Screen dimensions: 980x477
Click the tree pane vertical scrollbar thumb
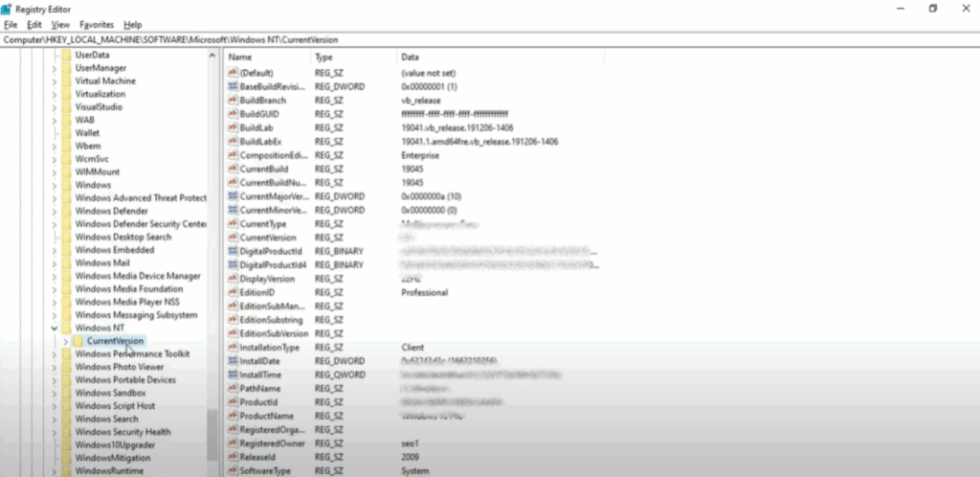pyautogui.click(x=212, y=437)
